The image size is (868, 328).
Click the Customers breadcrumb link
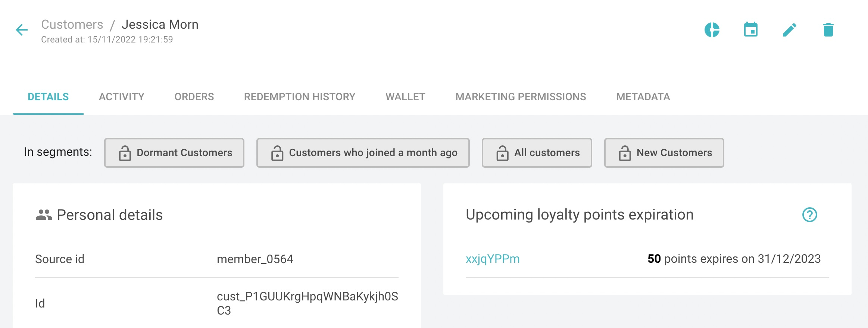pyautogui.click(x=73, y=24)
